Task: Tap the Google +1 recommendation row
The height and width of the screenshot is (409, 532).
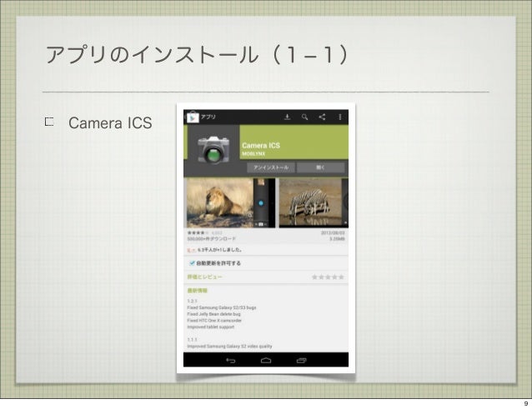Action: [266, 250]
